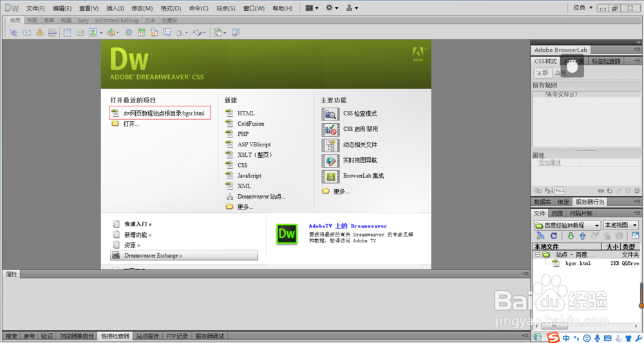Switch to Spry insert tab

(x=83, y=20)
